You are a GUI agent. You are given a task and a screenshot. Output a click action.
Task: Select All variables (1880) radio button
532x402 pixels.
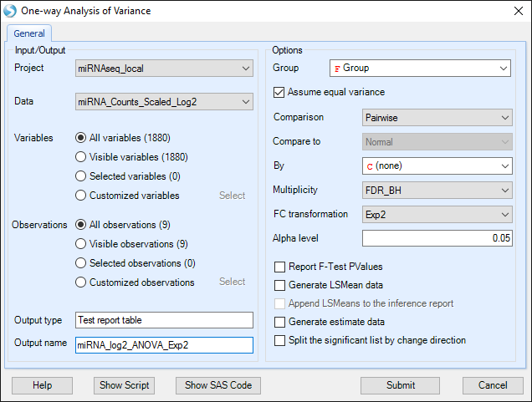(x=80, y=138)
